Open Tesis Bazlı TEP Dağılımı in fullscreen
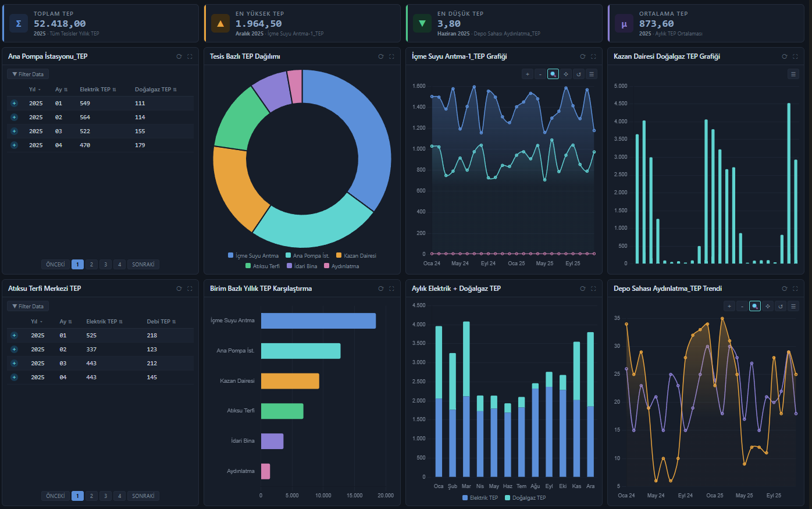812x509 pixels. pyautogui.click(x=391, y=56)
